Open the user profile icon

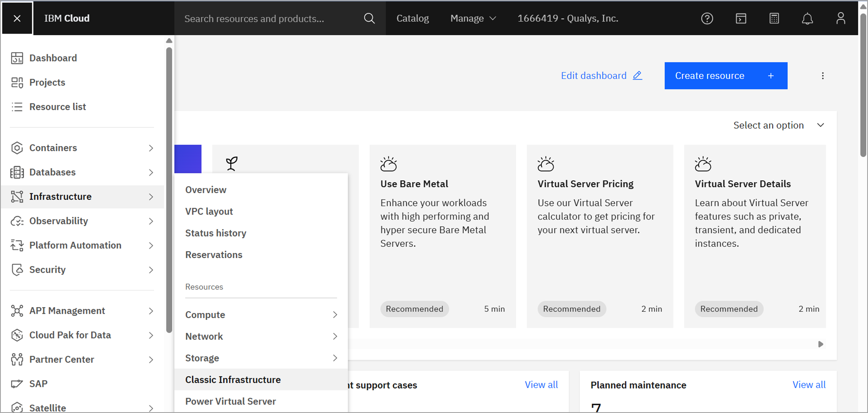click(840, 18)
